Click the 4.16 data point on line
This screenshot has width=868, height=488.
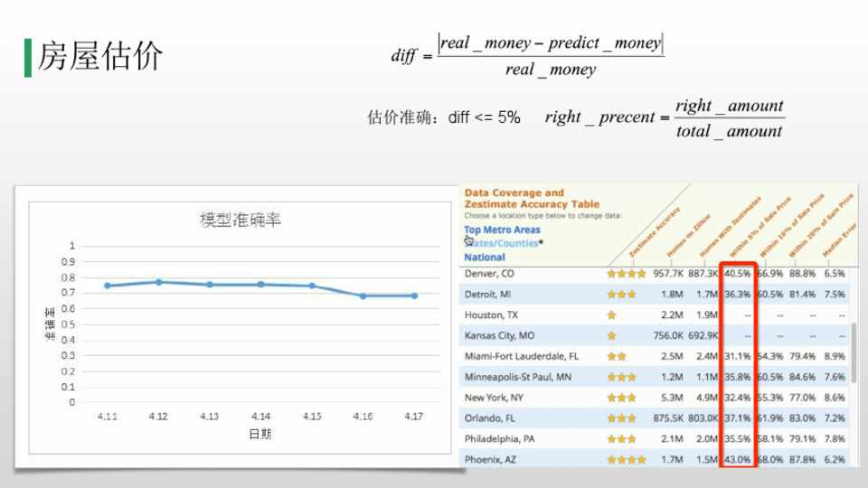click(x=363, y=296)
